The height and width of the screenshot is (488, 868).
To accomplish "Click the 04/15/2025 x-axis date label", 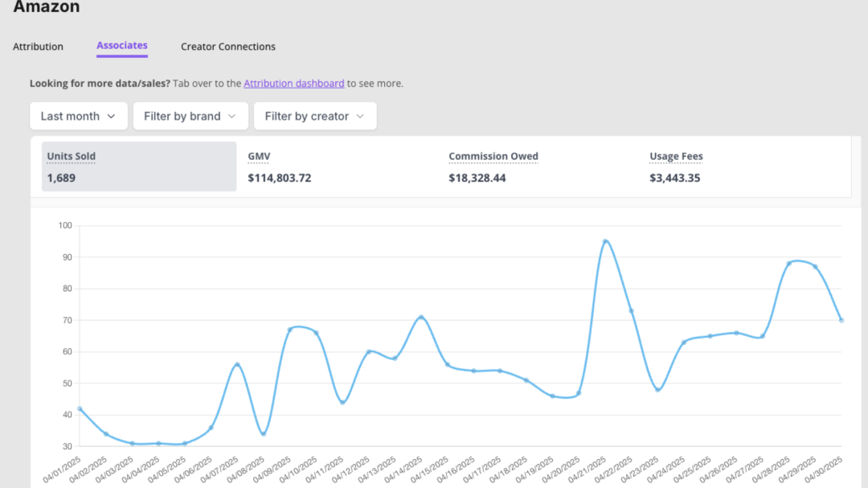I will [x=429, y=470].
